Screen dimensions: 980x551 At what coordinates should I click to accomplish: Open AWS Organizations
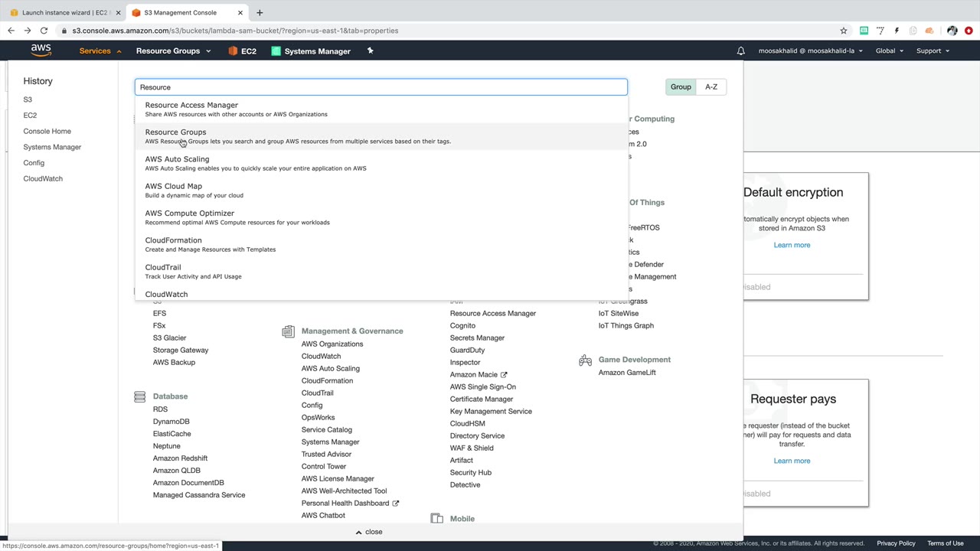(x=332, y=344)
